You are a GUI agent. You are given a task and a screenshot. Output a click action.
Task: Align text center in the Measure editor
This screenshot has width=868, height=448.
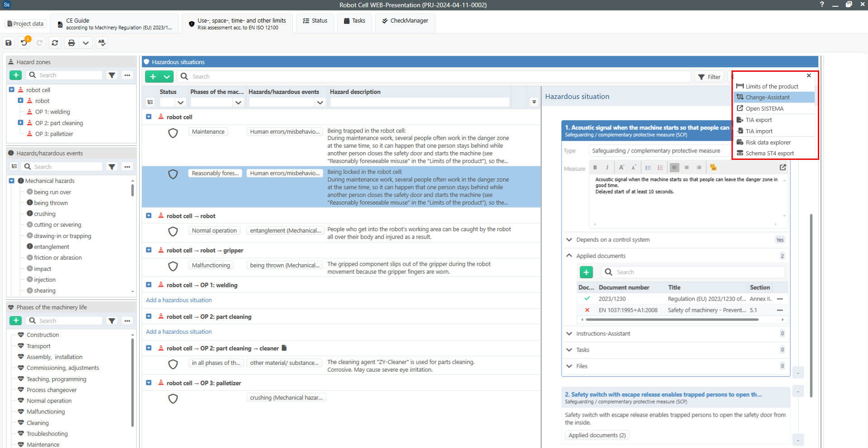click(x=687, y=168)
